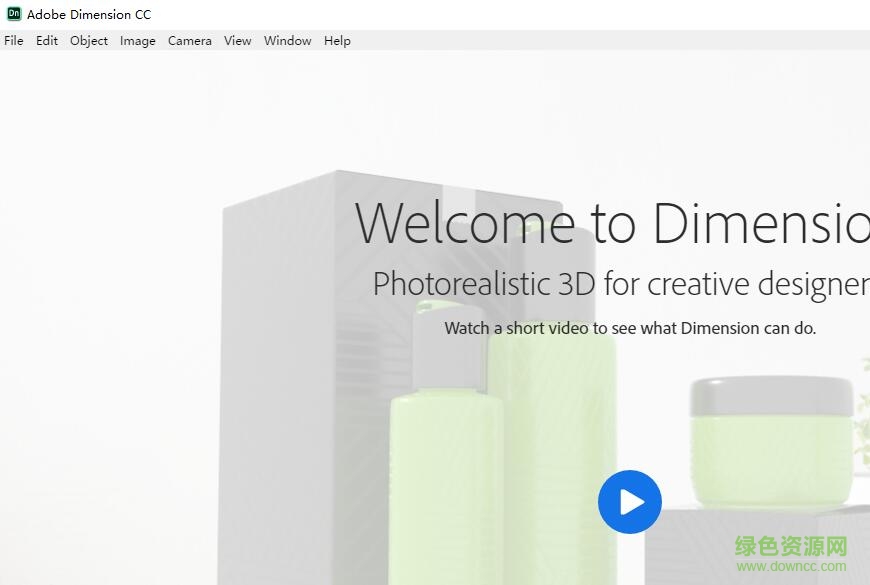Click the 'Welcome to Dimension' heading

pos(612,222)
